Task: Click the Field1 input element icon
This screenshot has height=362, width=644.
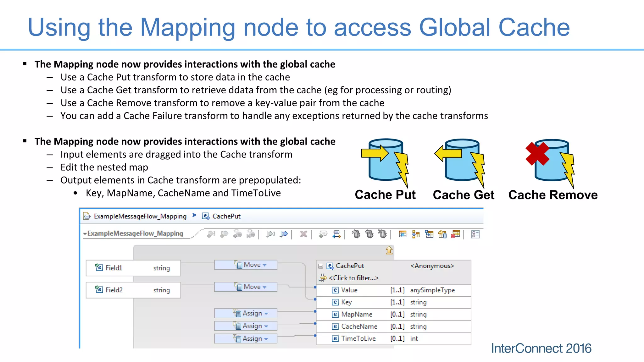Action: tap(99, 267)
